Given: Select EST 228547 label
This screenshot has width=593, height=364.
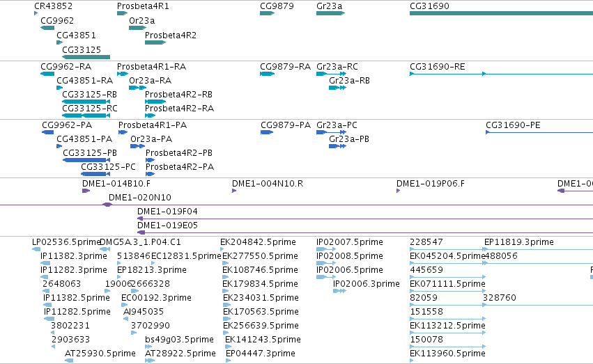Looking at the screenshot, I should point(426,242).
